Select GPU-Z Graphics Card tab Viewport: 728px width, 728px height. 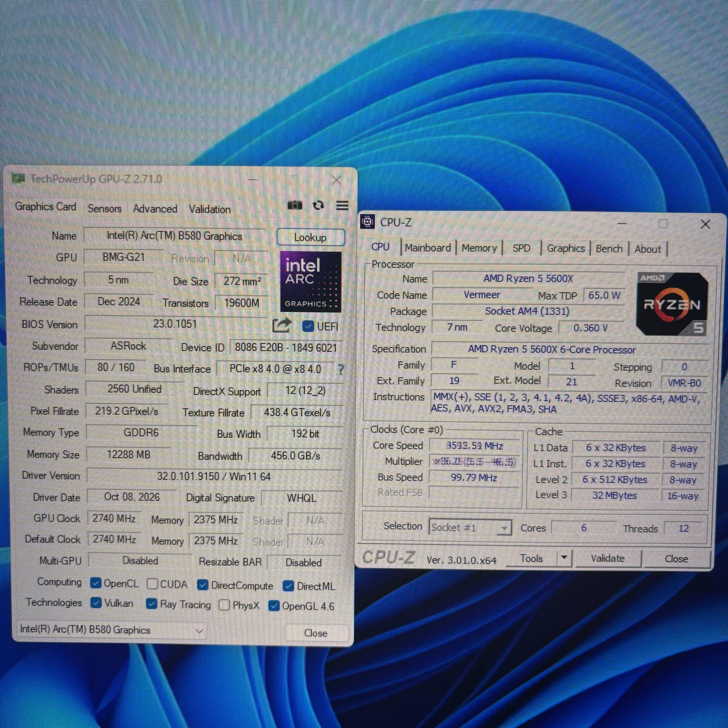point(45,207)
